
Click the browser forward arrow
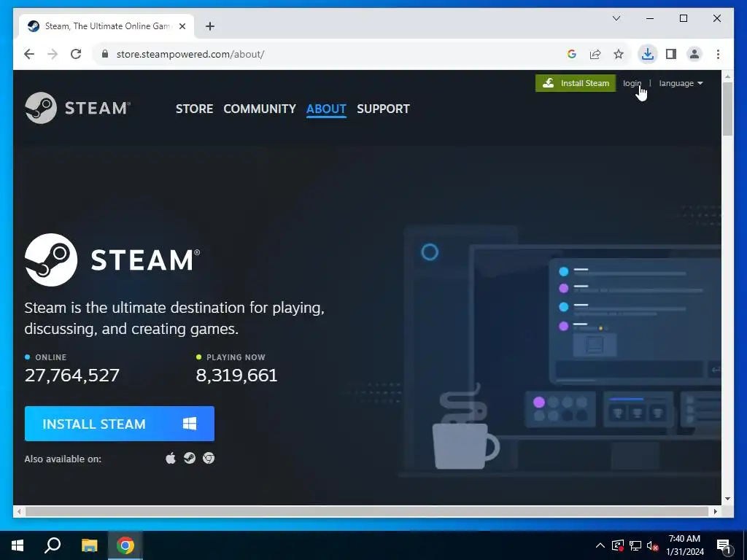tap(53, 54)
